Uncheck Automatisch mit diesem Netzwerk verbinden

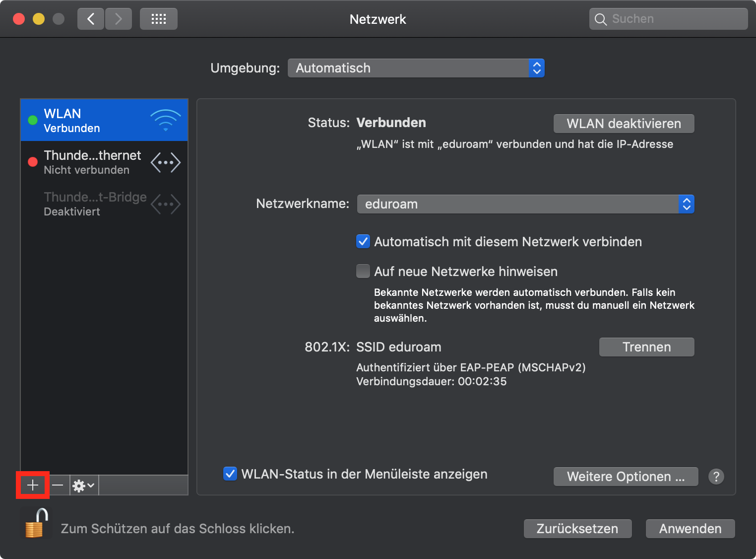(x=363, y=242)
